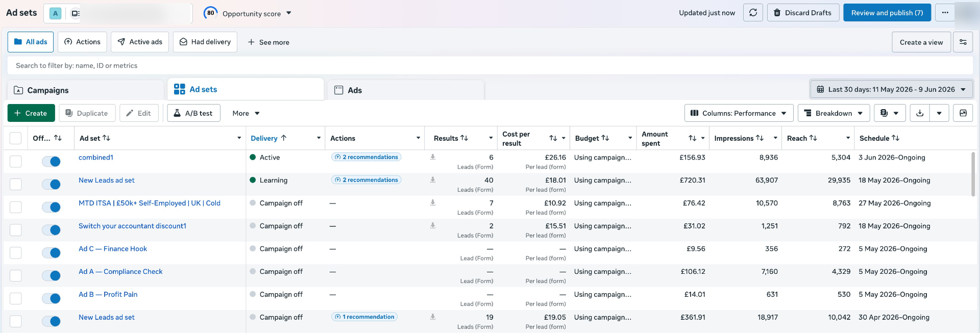Open the three-dots more options button
The width and height of the screenshot is (980, 333).
[945, 13]
